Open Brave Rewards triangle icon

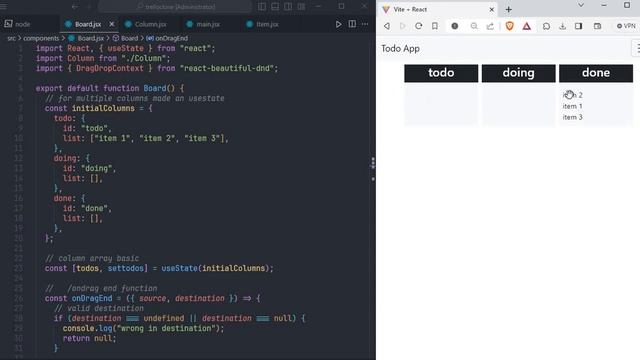point(527,26)
